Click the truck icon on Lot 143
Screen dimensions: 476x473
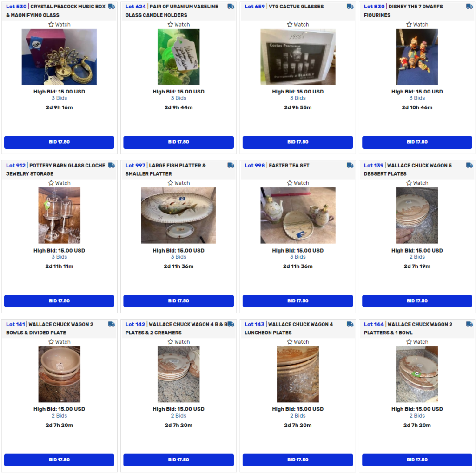350,324
